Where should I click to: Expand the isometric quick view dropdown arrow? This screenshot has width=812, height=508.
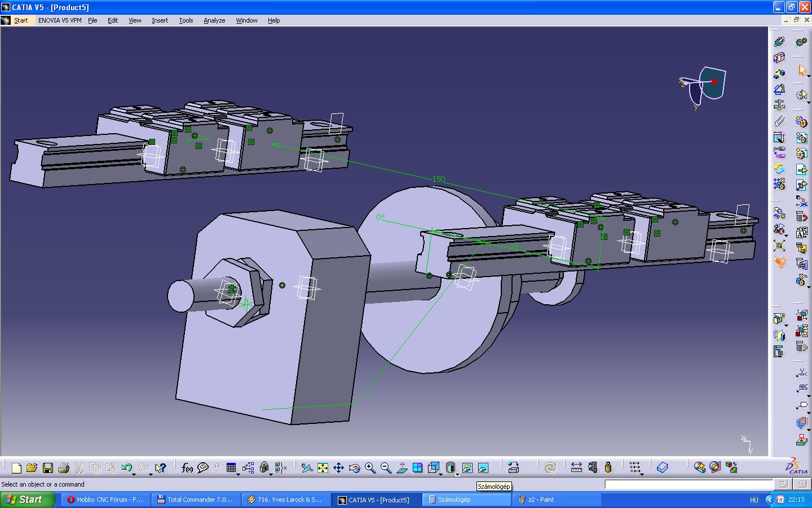441,474
